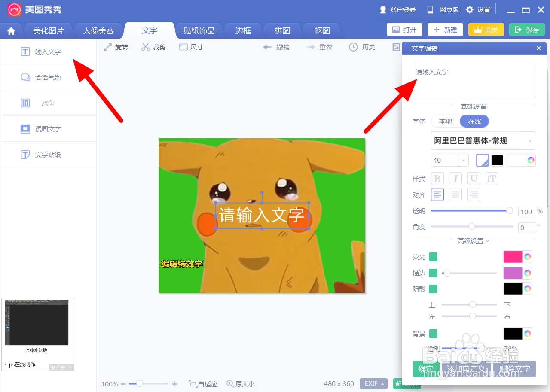The height and width of the screenshot is (392, 550).
Task: Click the pink 荧光 glow color swatch
Action: tap(513, 257)
